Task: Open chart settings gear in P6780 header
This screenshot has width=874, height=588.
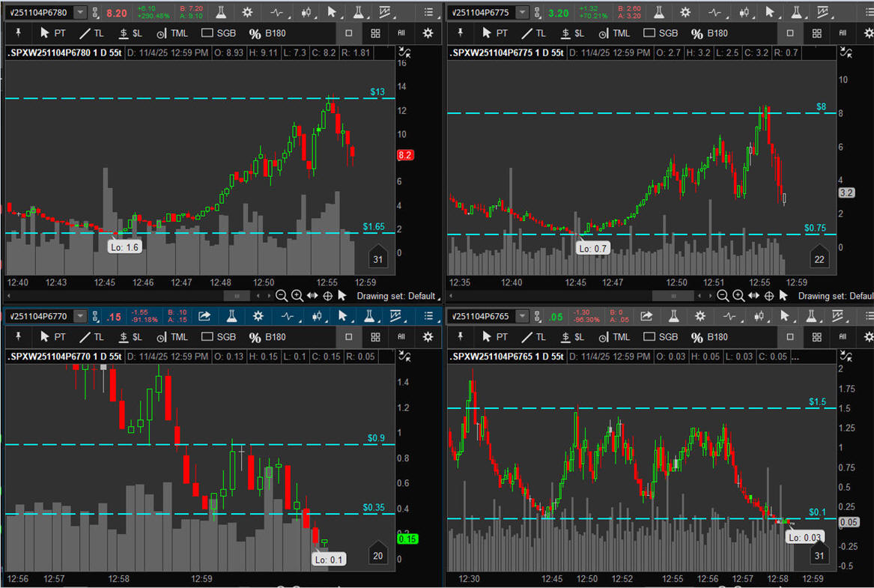Action: pyautogui.click(x=247, y=13)
